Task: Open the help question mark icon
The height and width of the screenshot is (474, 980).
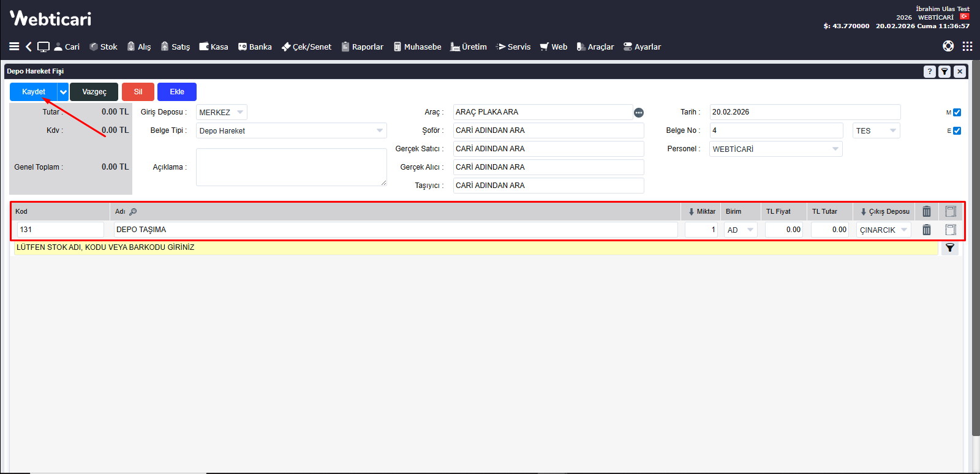Action: point(929,72)
